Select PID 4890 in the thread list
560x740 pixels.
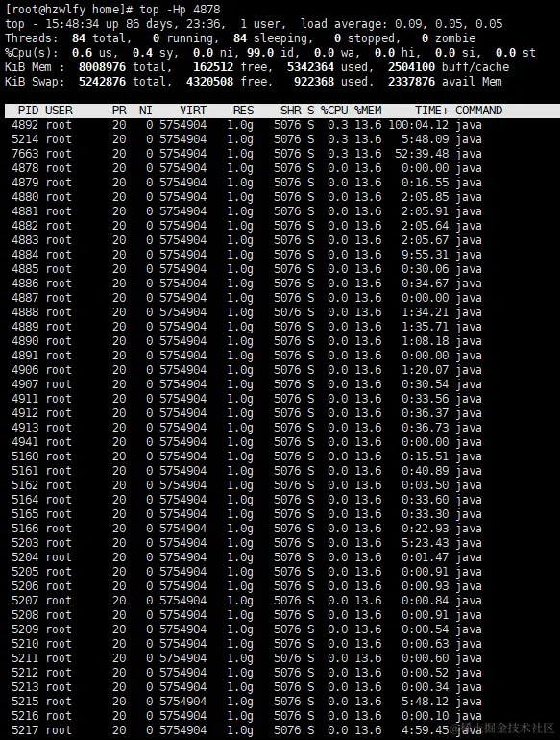(25, 341)
